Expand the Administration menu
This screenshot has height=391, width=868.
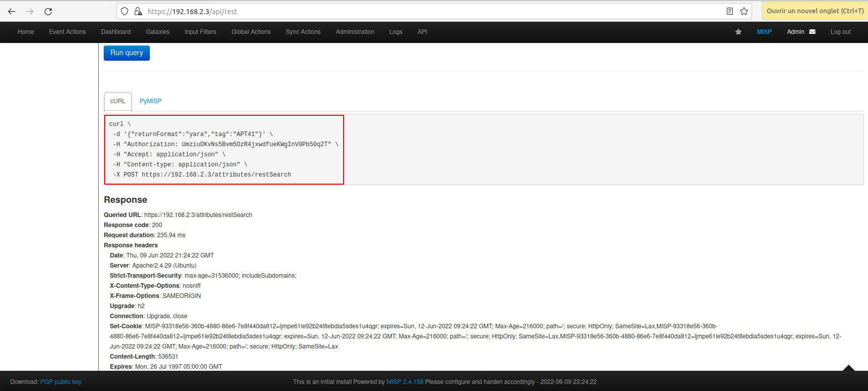click(x=355, y=32)
